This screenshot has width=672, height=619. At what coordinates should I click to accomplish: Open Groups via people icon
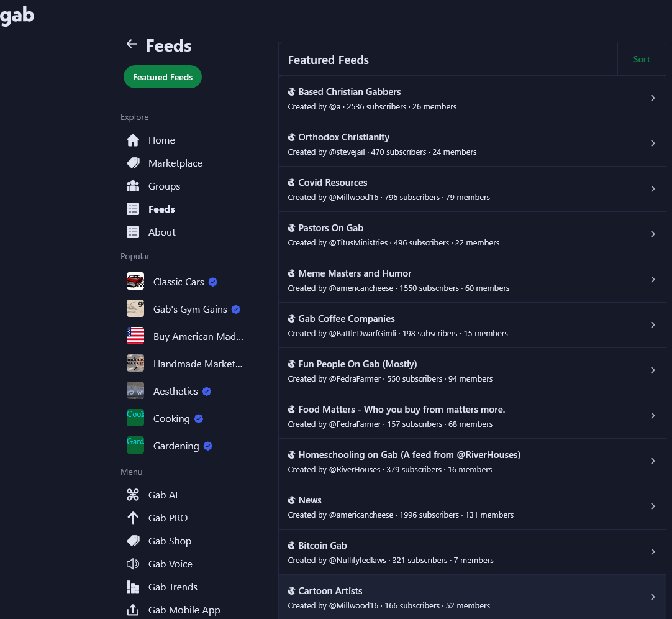click(133, 186)
